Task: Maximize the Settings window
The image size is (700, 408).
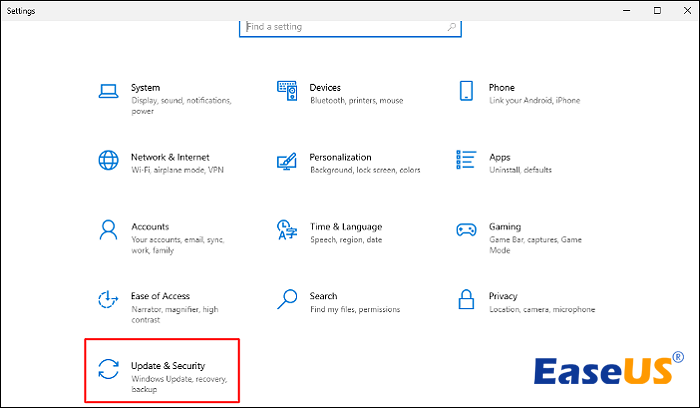Action: [x=657, y=10]
